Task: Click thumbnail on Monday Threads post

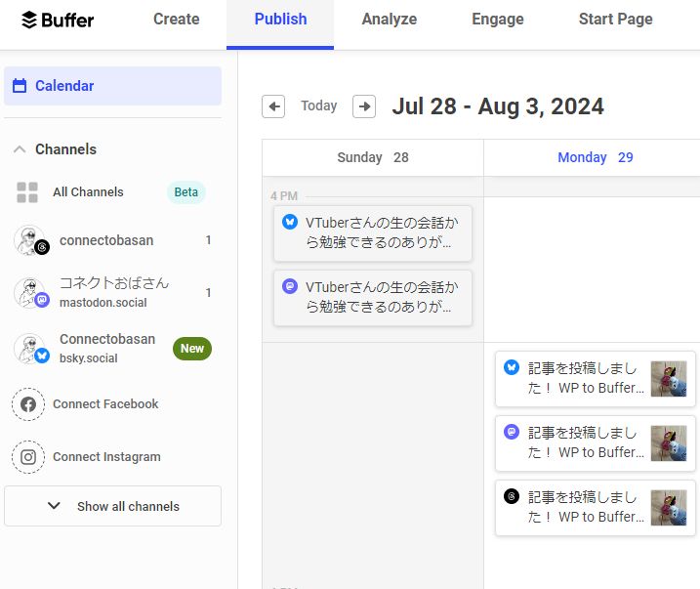Action: (x=669, y=507)
